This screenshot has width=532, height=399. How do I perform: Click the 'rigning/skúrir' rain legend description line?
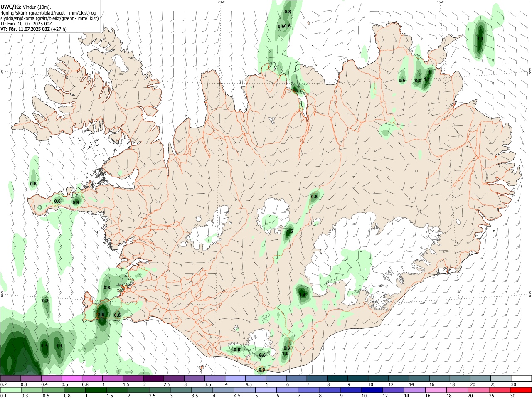(48, 13)
